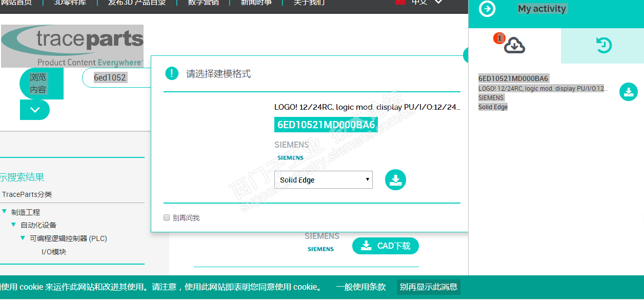Click the CAD下载 button
The image size is (644, 301).
(x=386, y=246)
